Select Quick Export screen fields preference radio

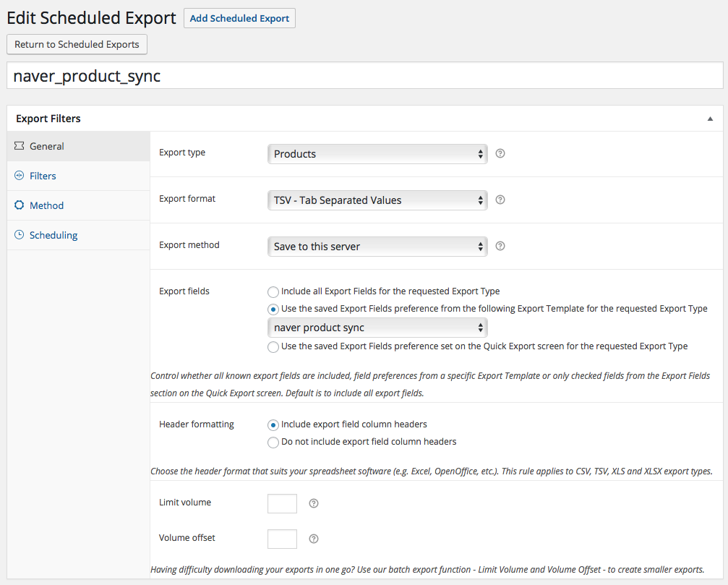coord(273,347)
